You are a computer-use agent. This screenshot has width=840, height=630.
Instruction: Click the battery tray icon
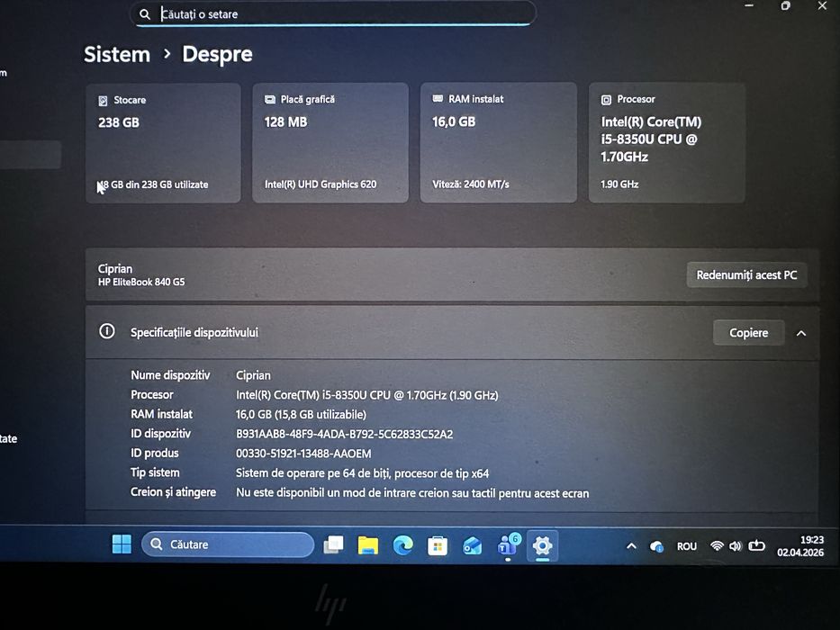(756, 546)
